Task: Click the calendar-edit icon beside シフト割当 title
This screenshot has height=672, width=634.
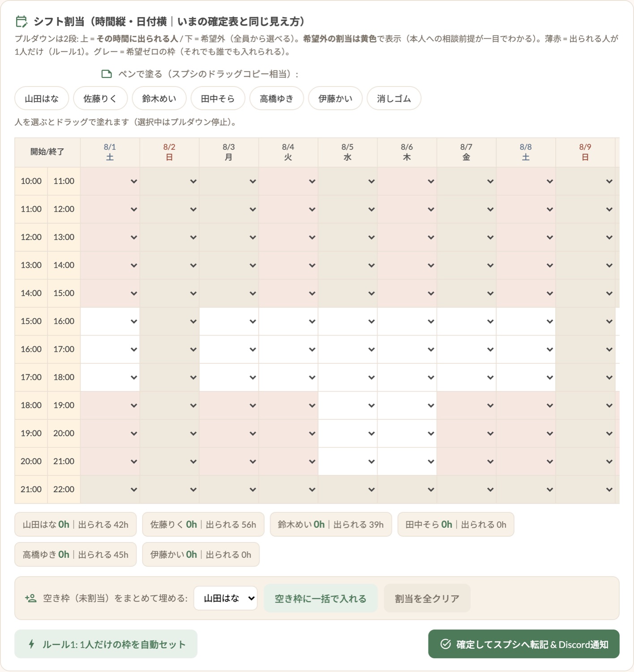Action: (x=21, y=22)
